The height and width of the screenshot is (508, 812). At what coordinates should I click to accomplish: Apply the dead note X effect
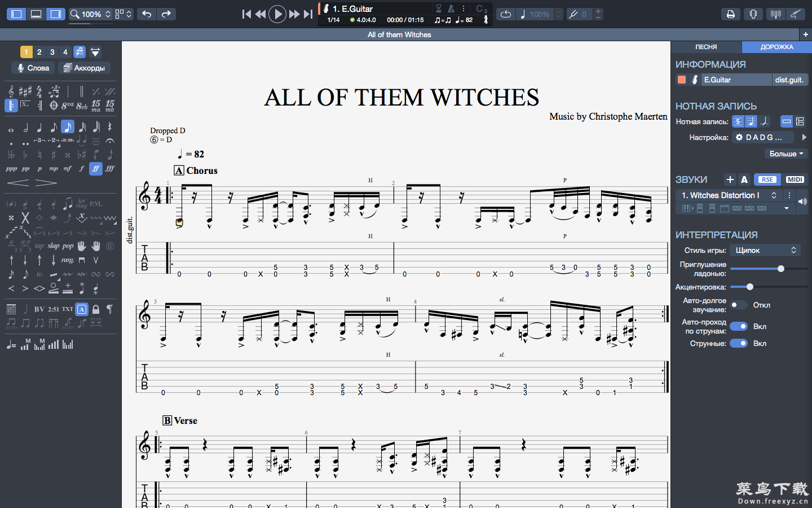tap(25, 217)
